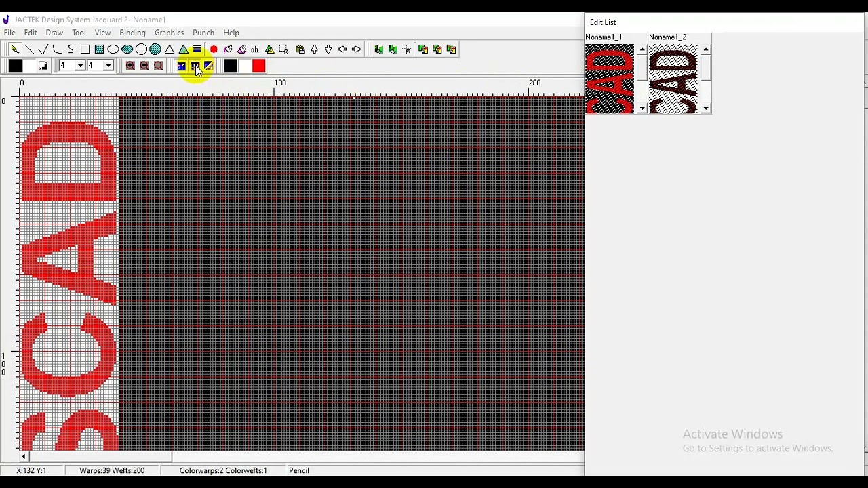Open the first pen-size dropdown showing 4

coord(80,66)
